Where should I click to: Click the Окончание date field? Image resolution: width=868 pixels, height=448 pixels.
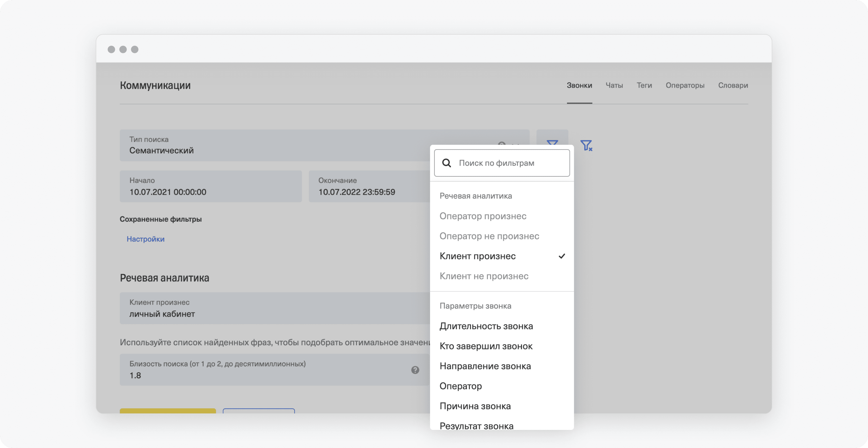[369, 186]
